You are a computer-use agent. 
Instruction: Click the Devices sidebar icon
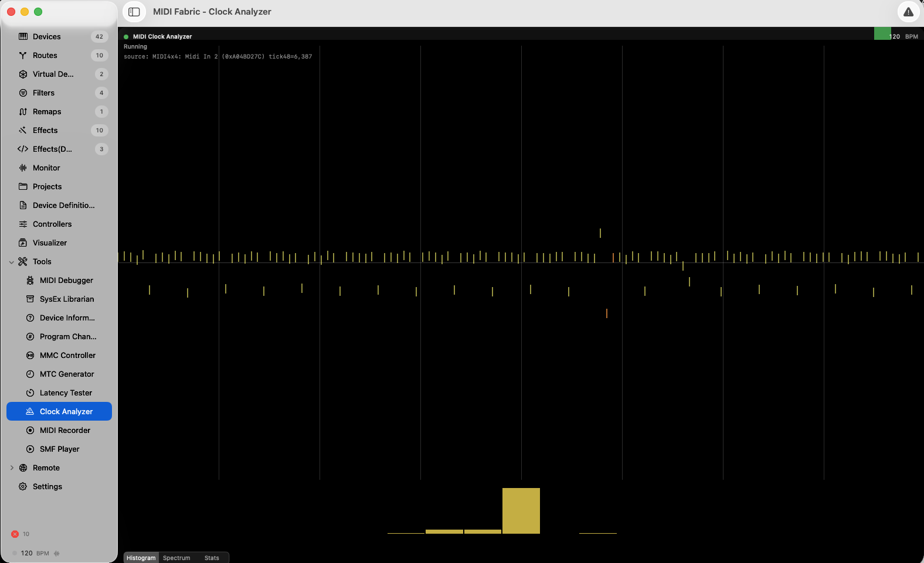pos(23,36)
